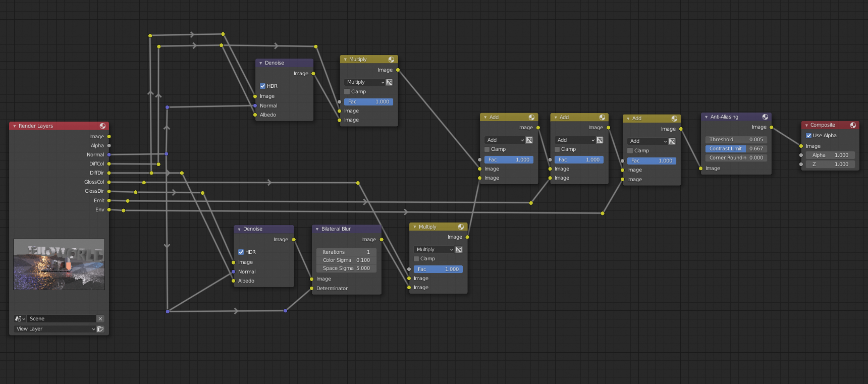868x384 pixels.
Task: Click alpha icon in Add node feeding Anti-Aliasing
Action: 672,141
